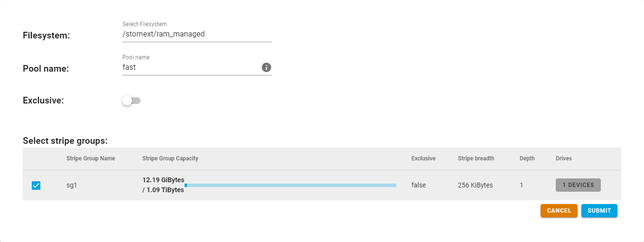
Task: Click the false value in the sg1 row
Action: click(x=419, y=185)
